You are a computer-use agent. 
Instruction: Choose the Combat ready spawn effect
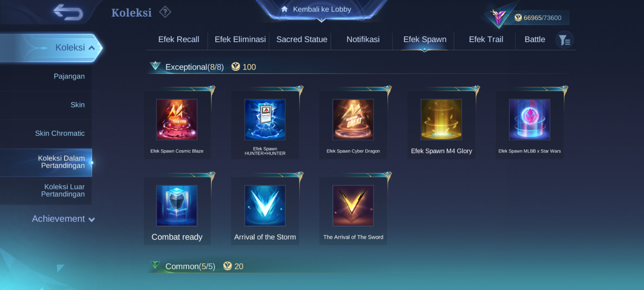click(x=177, y=211)
